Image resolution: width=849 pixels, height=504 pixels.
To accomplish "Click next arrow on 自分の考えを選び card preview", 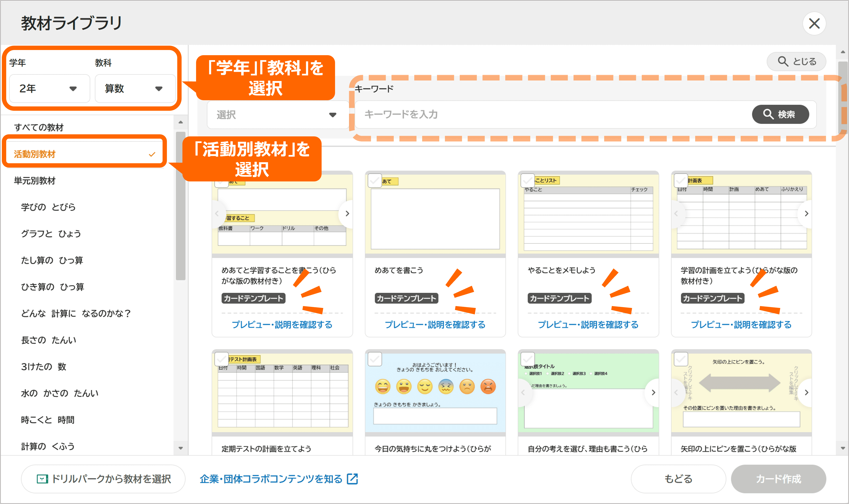I will pos(653,393).
